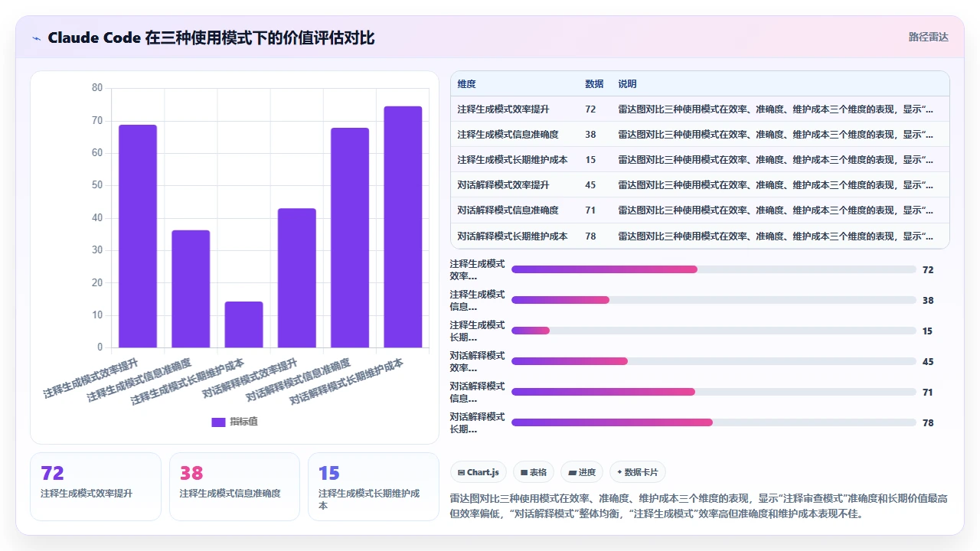Click value 78 in the table's 数据 column

590,236
